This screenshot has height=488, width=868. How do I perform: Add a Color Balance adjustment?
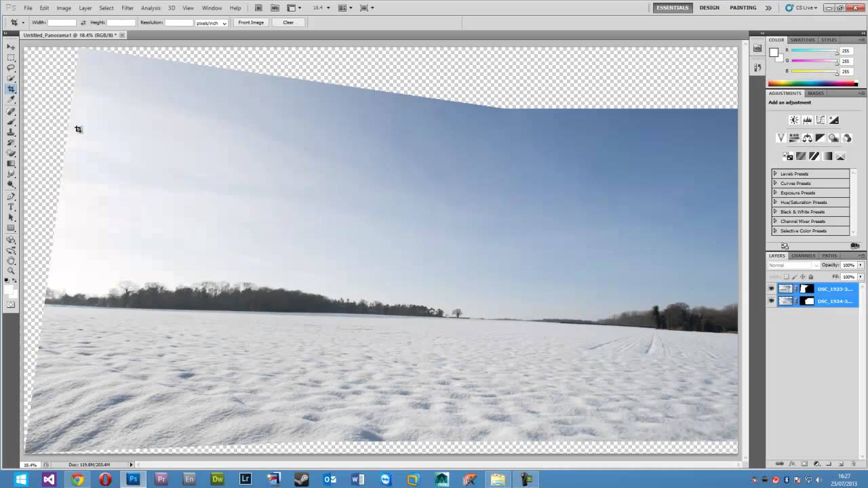click(x=807, y=138)
